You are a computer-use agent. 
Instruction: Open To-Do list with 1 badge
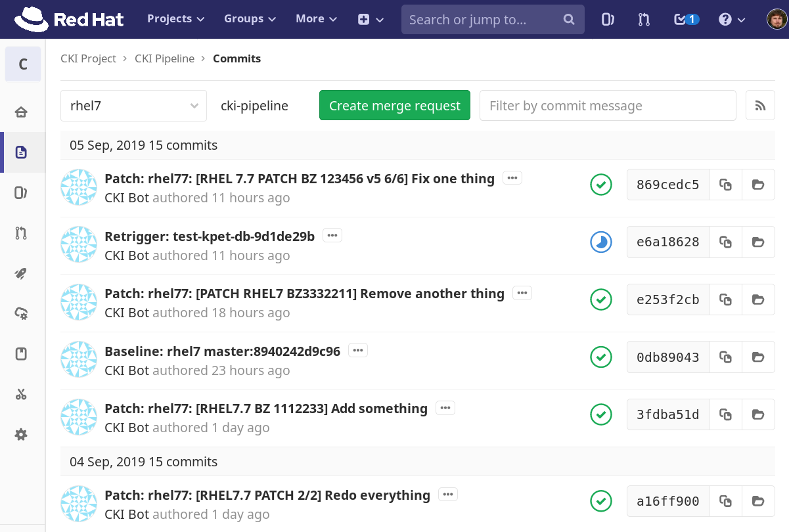(x=687, y=20)
